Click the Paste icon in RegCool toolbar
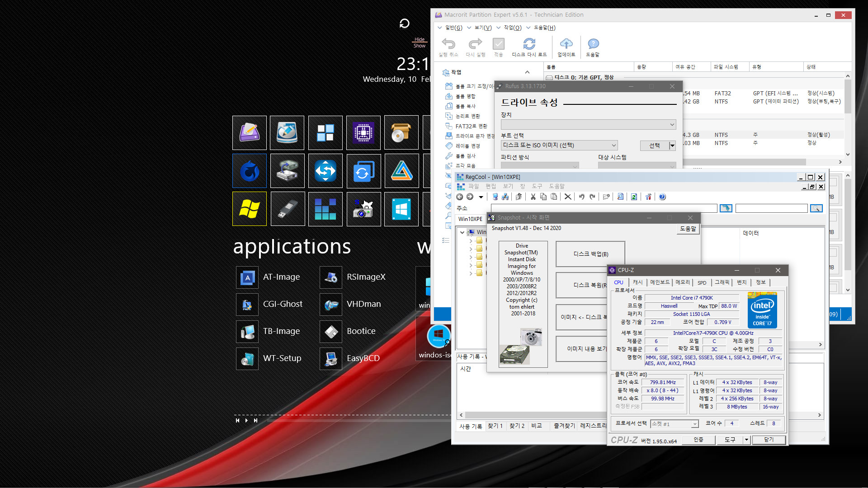868x488 pixels. coord(554,197)
